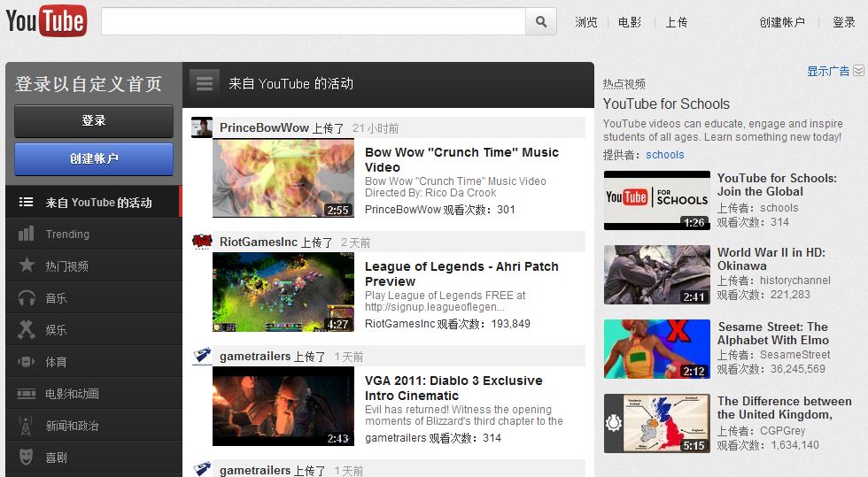Click title Sesame Street: The Alphabet With Elmo
Image resolution: width=868 pixels, height=477 pixels.
773,333
